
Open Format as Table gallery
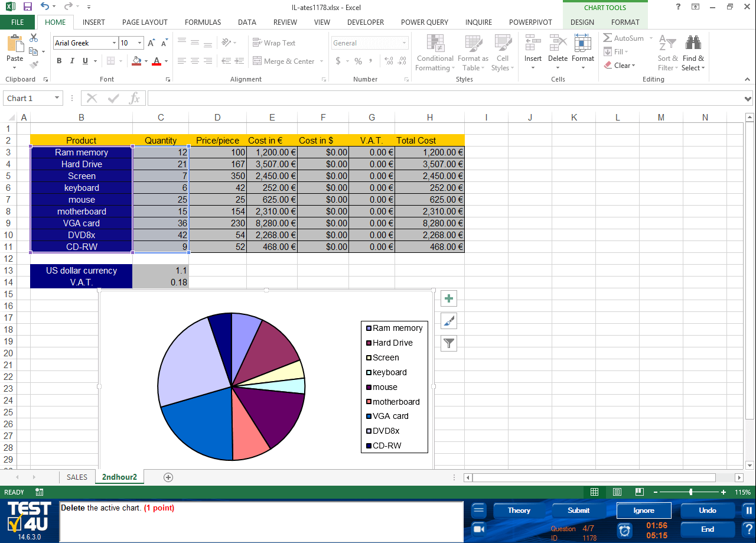click(472, 53)
